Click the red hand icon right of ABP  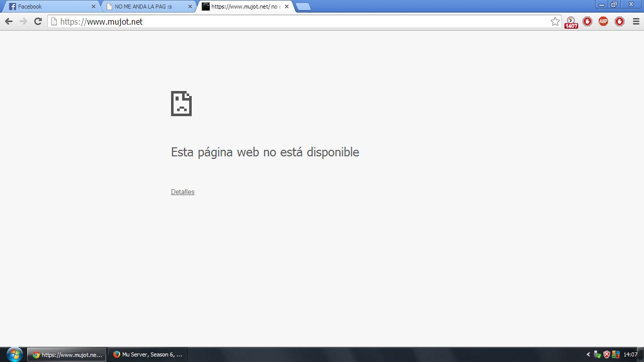(619, 21)
